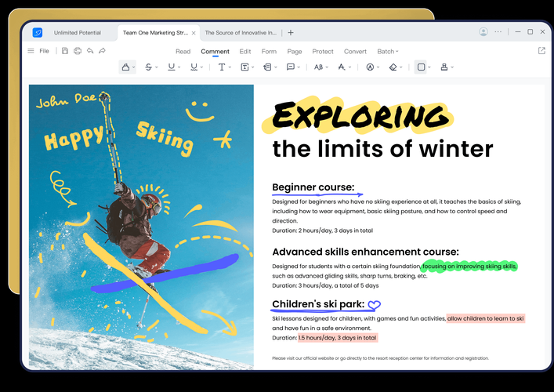Switch to the Edit tab
This screenshot has width=554, height=392.
coord(245,52)
